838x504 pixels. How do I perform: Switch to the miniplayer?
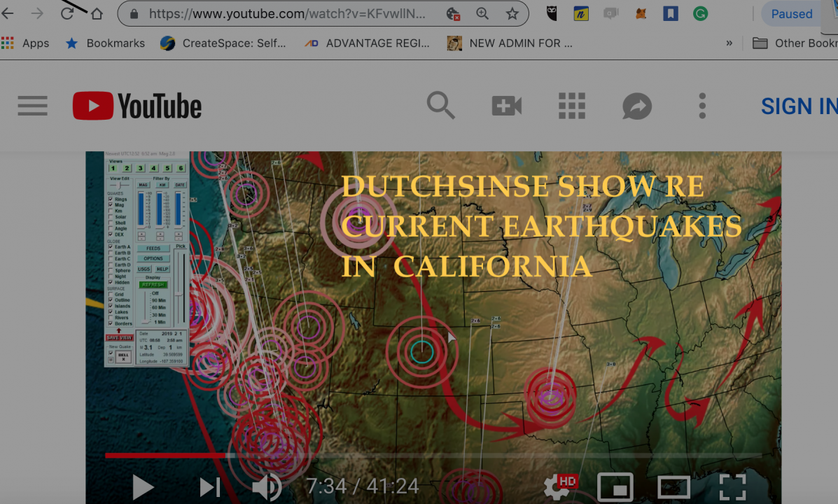pyautogui.click(x=615, y=487)
